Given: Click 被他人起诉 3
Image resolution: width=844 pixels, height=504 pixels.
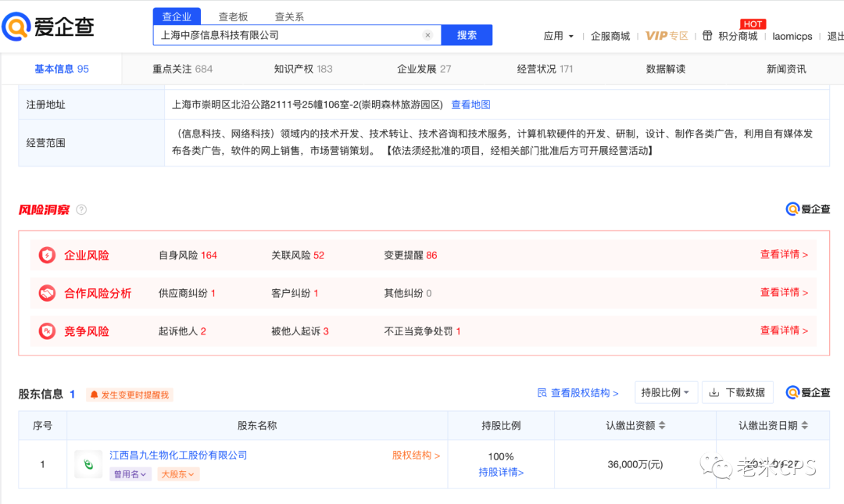Looking at the screenshot, I should [300, 331].
